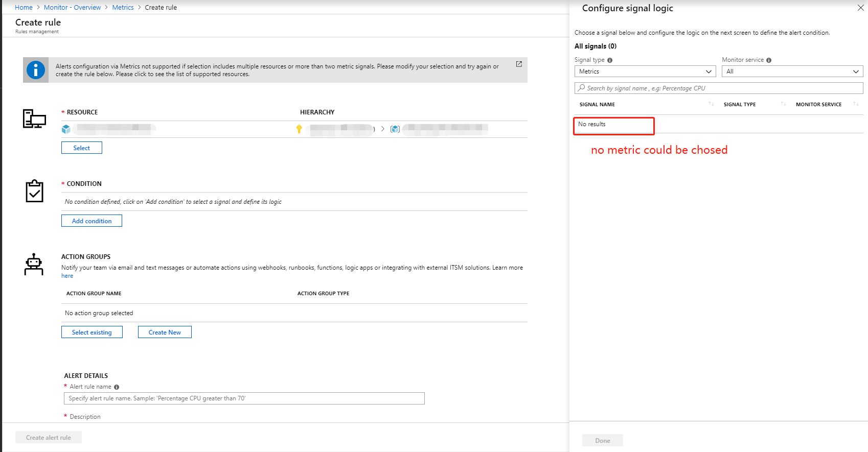This screenshot has width=868, height=452.
Task: Click the 'No condition defined' message text
Action: click(173, 202)
